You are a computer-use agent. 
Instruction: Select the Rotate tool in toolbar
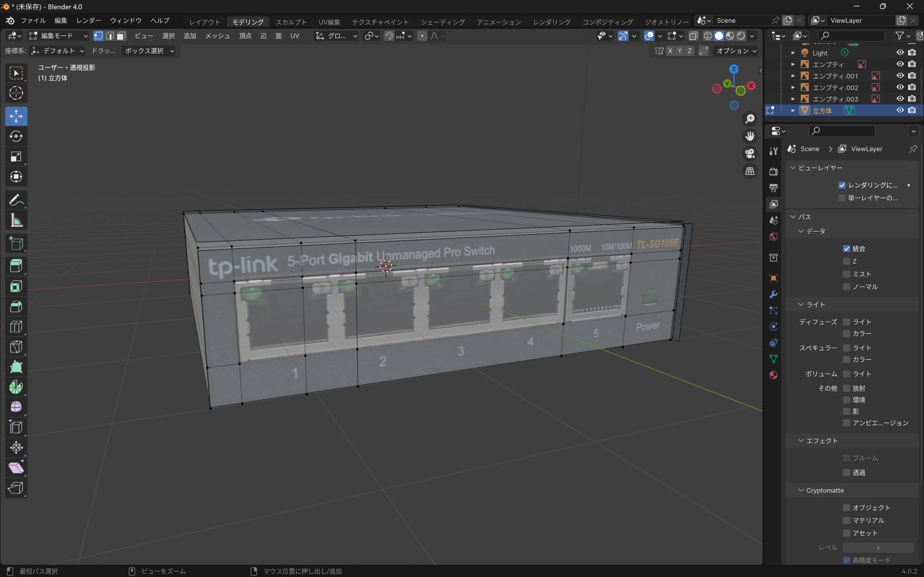pyautogui.click(x=16, y=136)
